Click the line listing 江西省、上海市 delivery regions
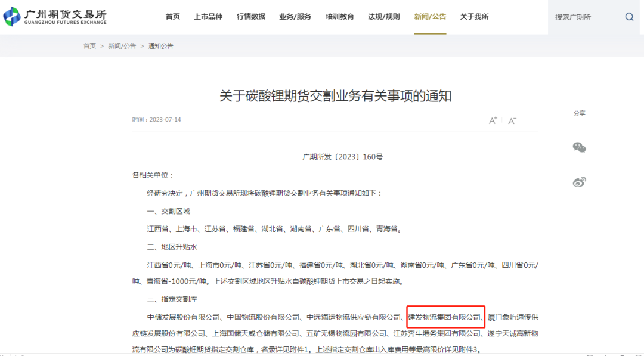Viewport: 644px width, 356px height. pos(275,229)
